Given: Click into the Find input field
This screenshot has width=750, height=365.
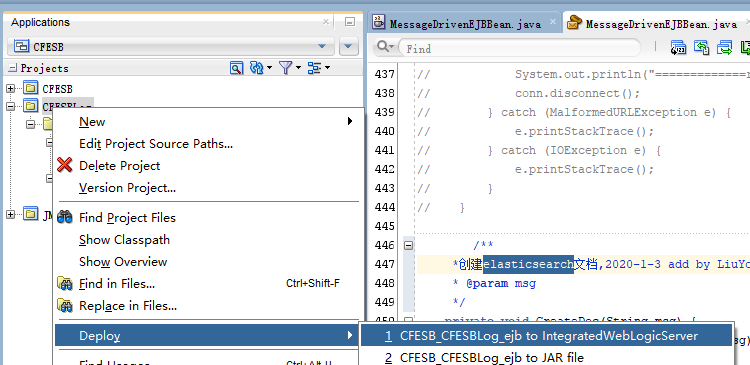Looking at the screenshot, I should 519,48.
